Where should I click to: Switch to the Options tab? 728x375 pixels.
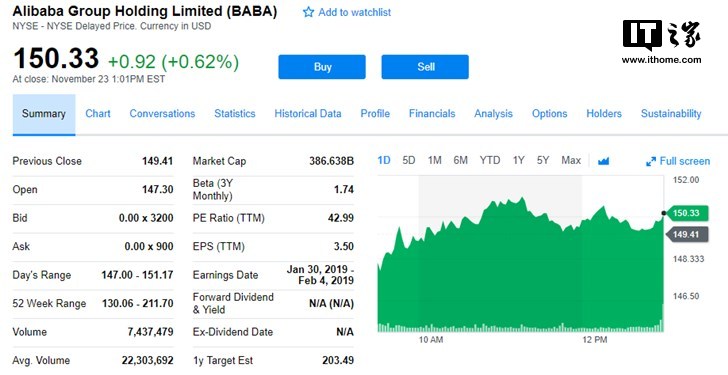[550, 114]
